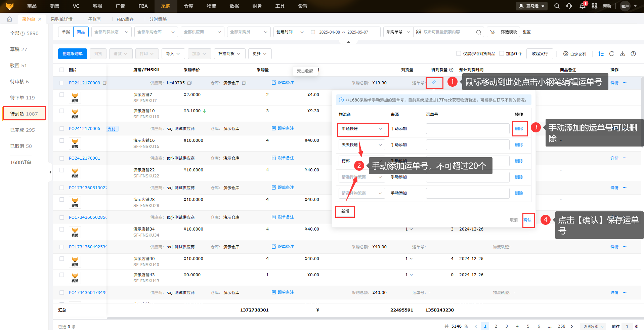Click the customer support headset icon
This screenshot has width=644, height=330.
[569, 6]
